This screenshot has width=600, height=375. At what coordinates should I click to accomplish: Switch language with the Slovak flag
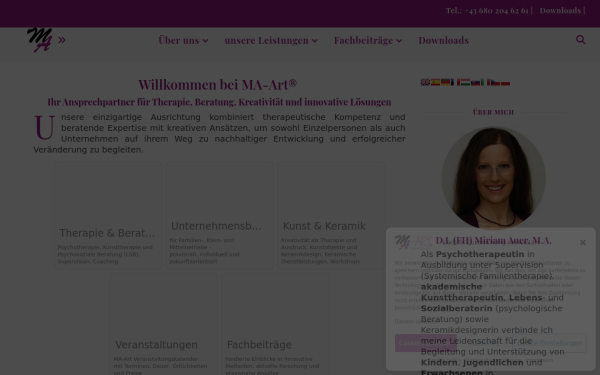point(475,82)
